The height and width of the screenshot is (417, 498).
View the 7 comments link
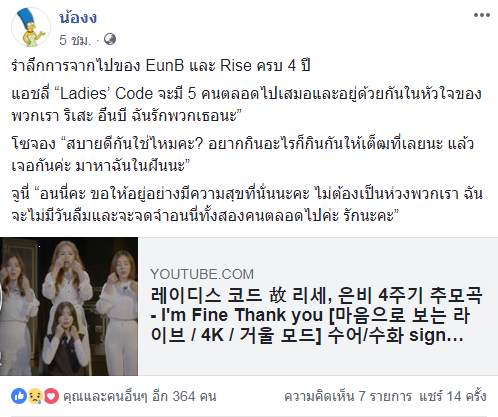pos(348,397)
